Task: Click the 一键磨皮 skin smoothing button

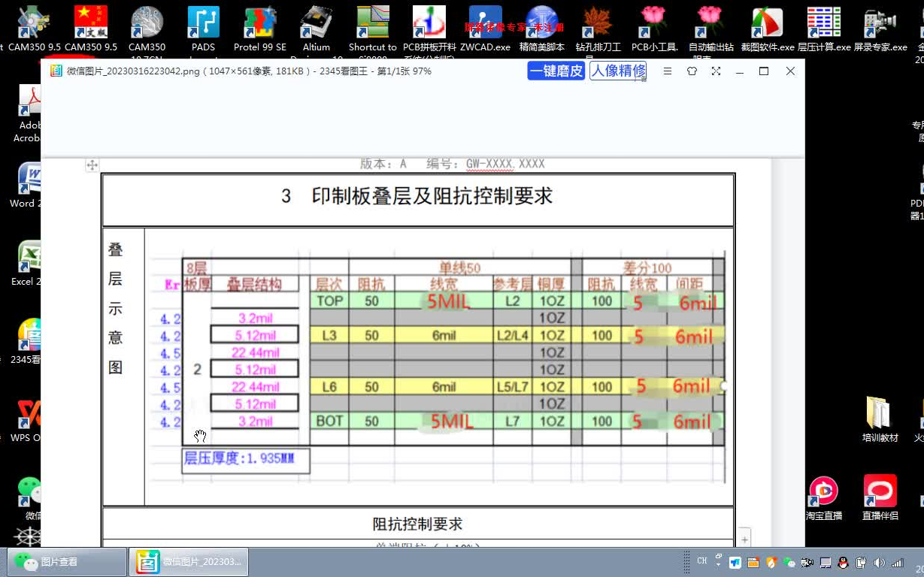Action: pyautogui.click(x=556, y=70)
